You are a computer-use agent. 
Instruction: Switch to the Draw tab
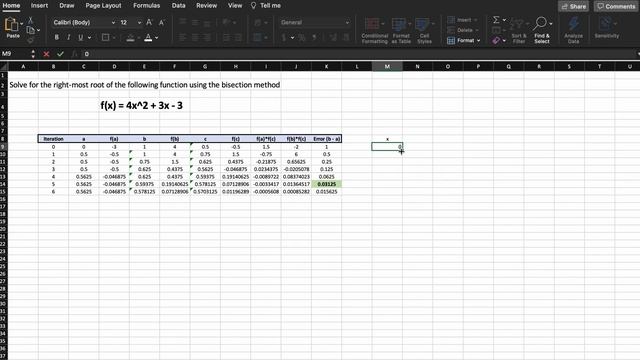pos(67,6)
